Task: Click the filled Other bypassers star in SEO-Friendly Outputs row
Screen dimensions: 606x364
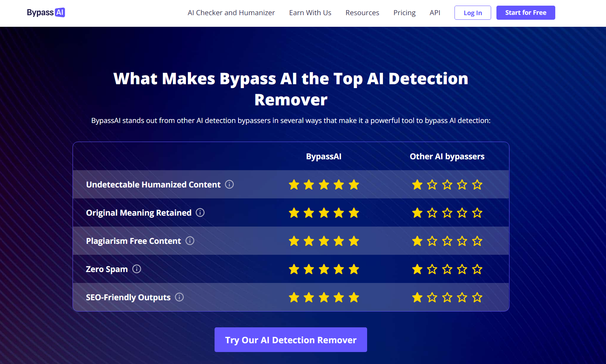Action: click(x=417, y=297)
